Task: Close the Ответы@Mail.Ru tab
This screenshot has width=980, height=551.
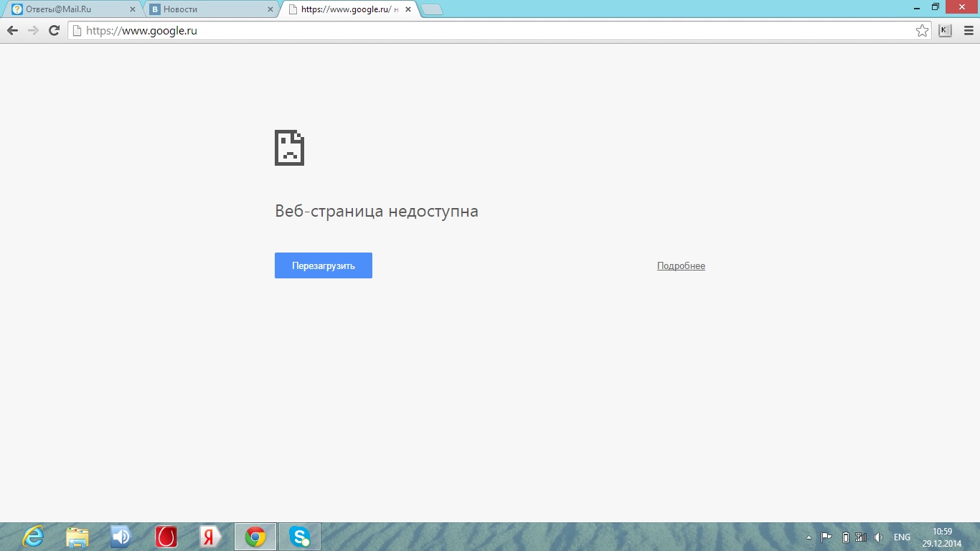Action: 132,10
